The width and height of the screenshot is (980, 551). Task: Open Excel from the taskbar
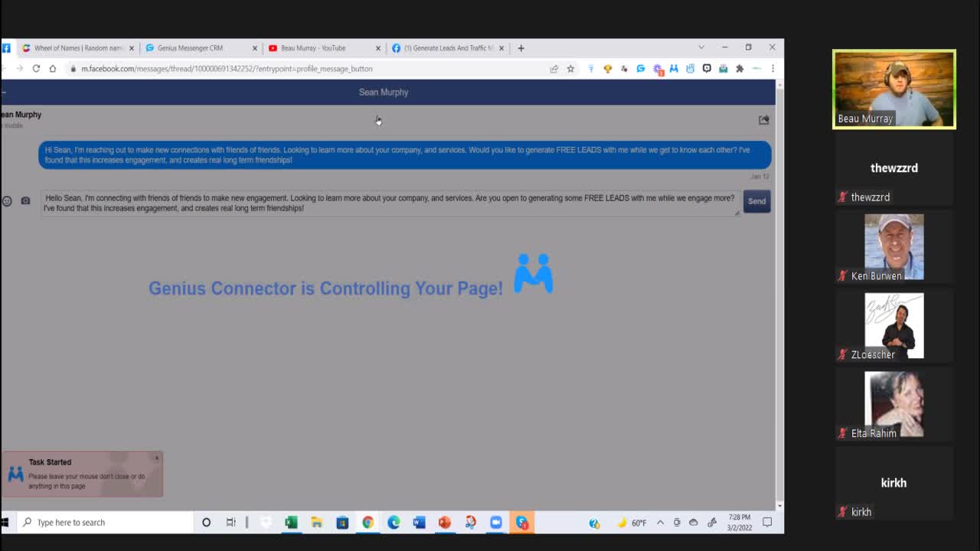point(291,523)
